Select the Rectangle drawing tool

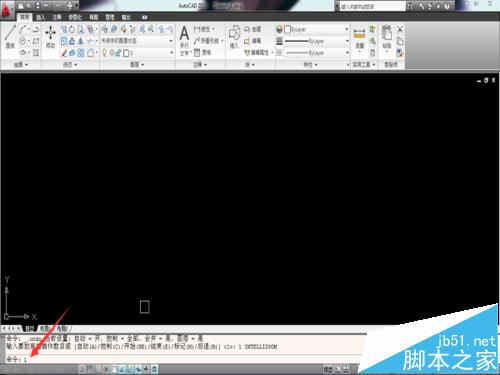click(x=36, y=41)
